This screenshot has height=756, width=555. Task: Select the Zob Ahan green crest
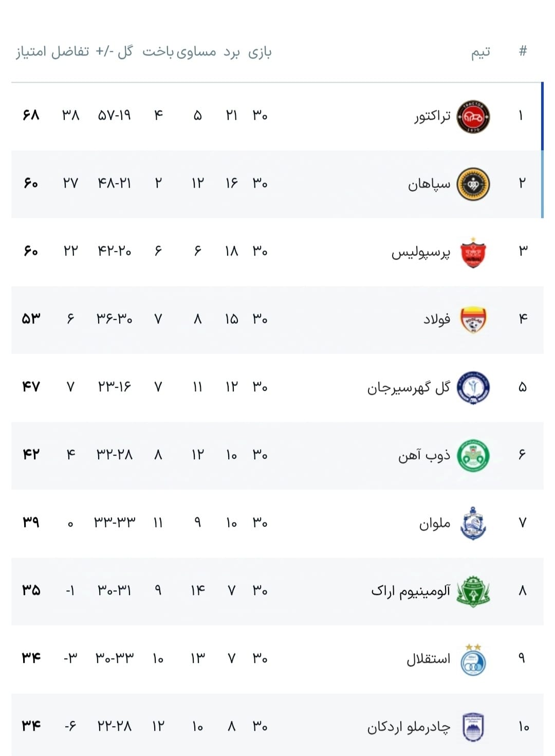(473, 456)
